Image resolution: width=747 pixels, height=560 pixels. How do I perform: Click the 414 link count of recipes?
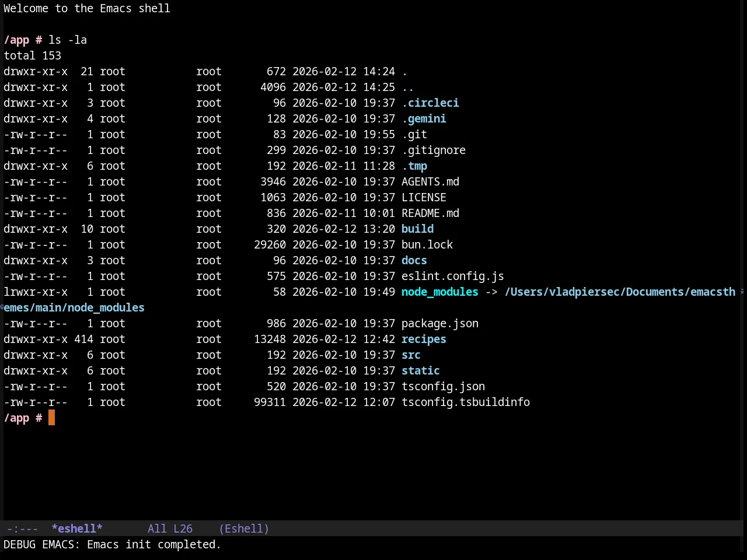tap(83, 339)
